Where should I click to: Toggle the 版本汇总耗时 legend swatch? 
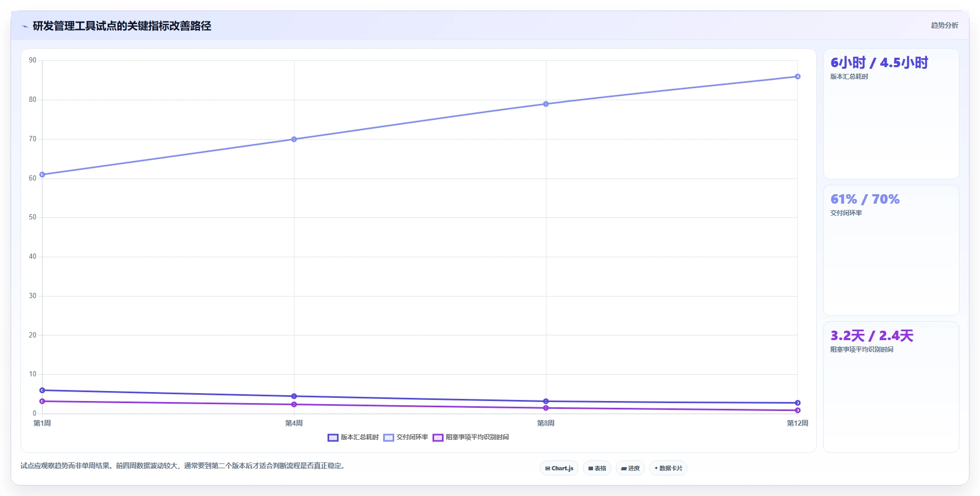click(333, 438)
